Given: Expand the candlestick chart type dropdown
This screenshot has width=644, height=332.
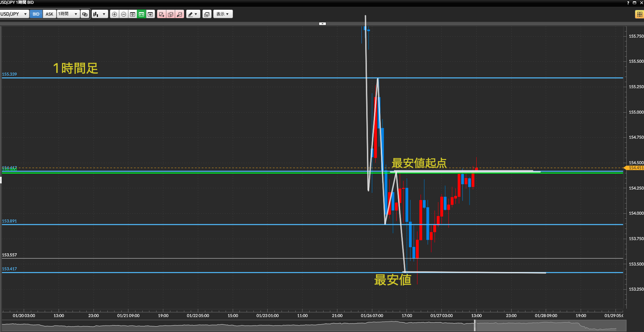Looking at the screenshot, I should point(100,14).
